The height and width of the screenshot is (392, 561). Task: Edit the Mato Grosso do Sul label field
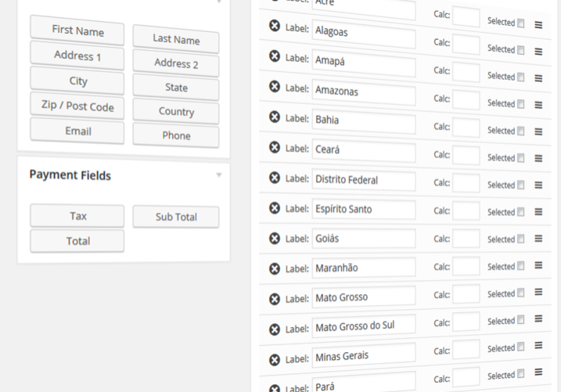tap(363, 326)
